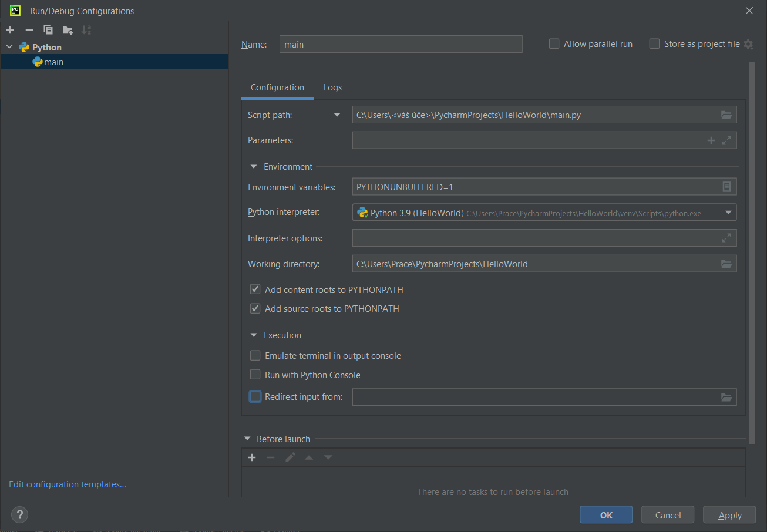Add a new run configuration
This screenshot has height=532, width=767.
tap(10, 30)
